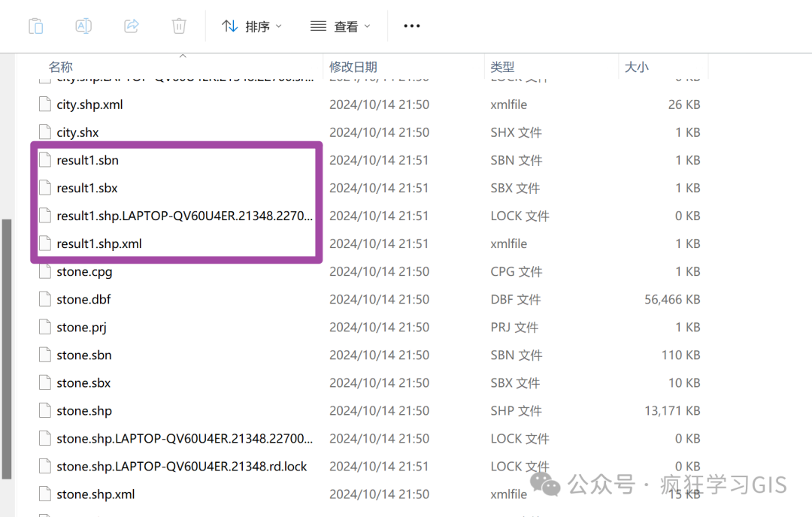This screenshot has width=812, height=517.
Task: Click the Share toolbar icon
Action: click(x=132, y=26)
